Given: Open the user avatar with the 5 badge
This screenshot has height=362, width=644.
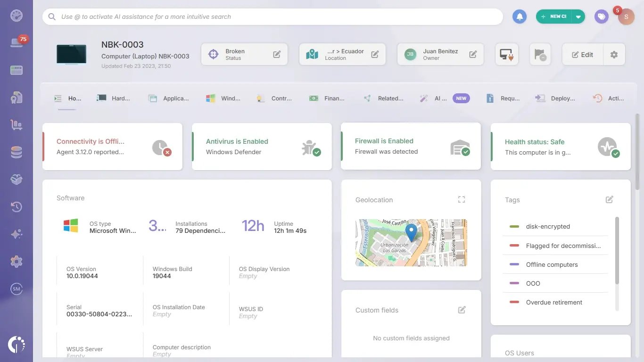Looking at the screenshot, I should click(626, 16).
